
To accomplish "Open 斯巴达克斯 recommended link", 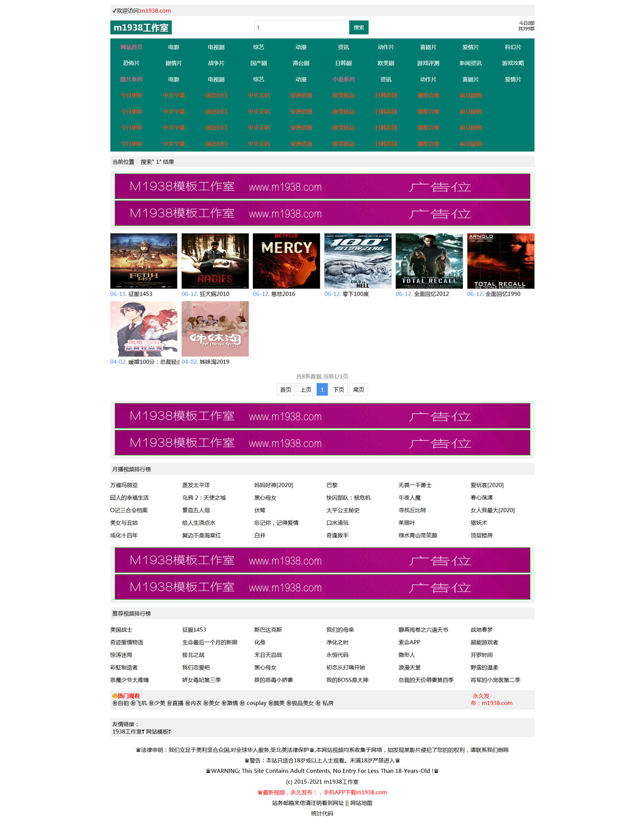I will (268, 630).
